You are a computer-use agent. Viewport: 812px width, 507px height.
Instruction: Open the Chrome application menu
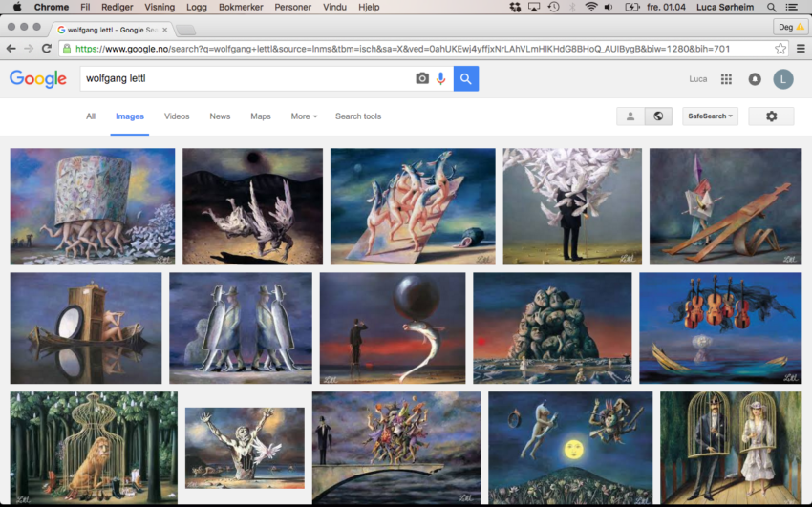52,7
